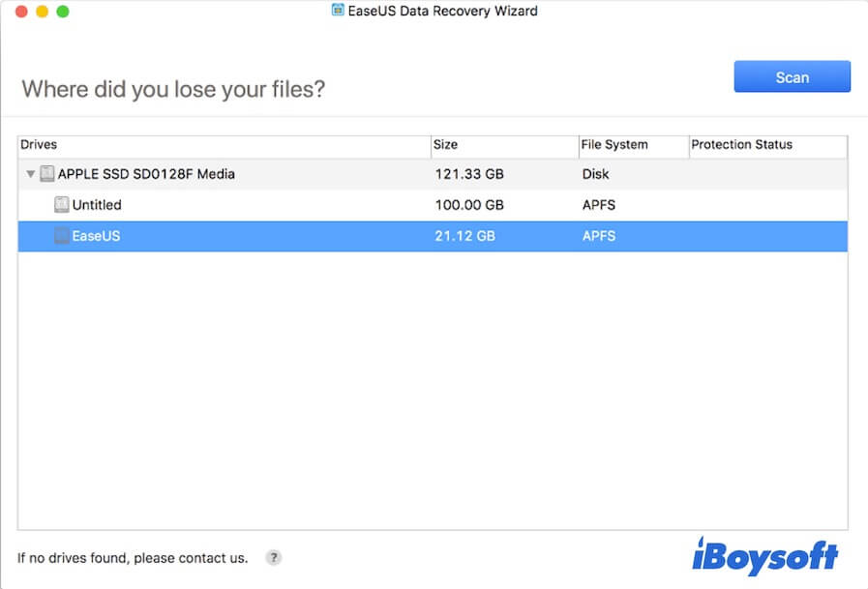The height and width of the screenshot is (589, 868).
Task: Click the EaseUS volume icon
Action: [x=61, y=236]
